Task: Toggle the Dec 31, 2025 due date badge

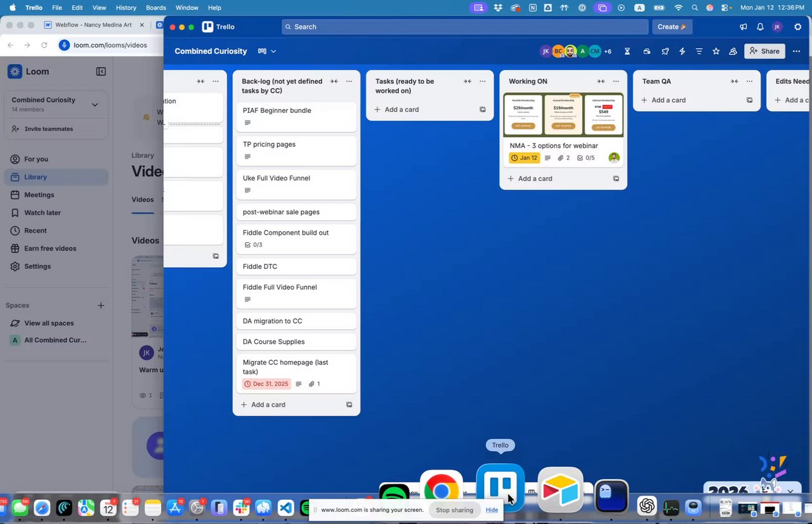Action: (x=267, y=384)
